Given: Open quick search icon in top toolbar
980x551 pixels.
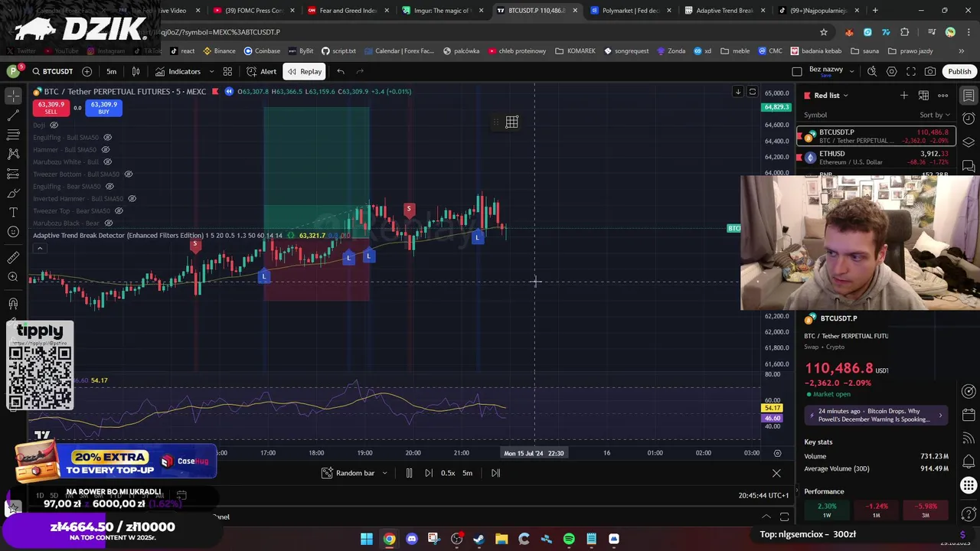Looking at the screenshot, I should tap(872, 71).
